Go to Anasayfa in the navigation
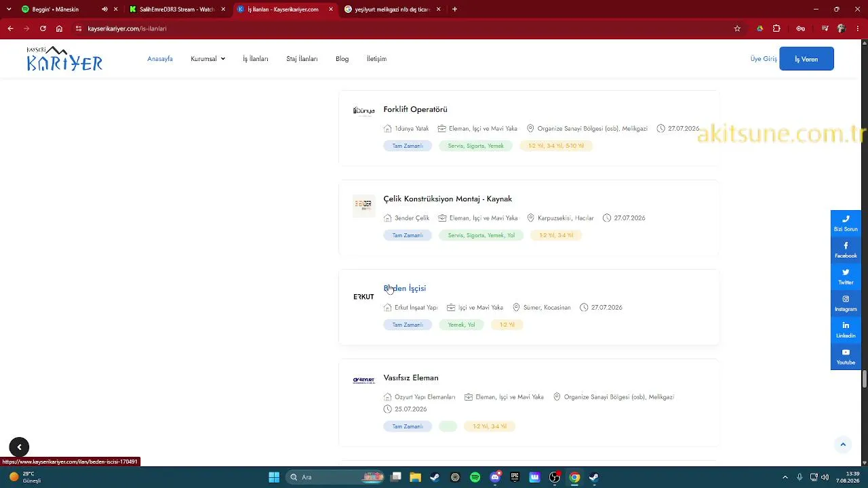868x488 pixels. (x=160, y=59)
